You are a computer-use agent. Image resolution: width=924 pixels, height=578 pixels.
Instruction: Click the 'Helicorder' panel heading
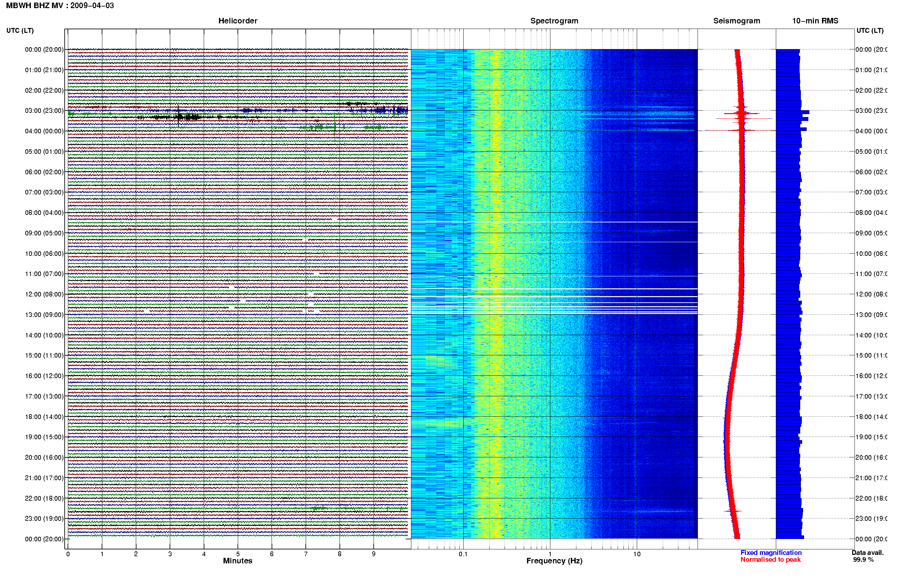[237, 21]
